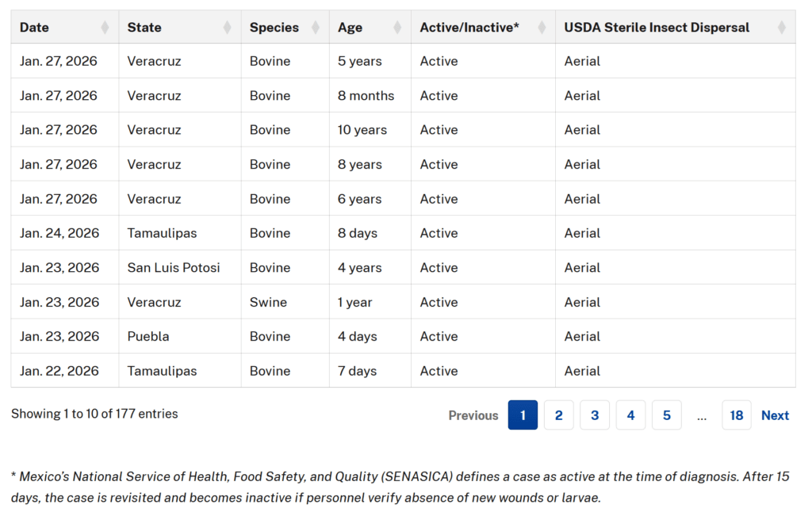Click the pagination ellipsis

tap(702, 416)
